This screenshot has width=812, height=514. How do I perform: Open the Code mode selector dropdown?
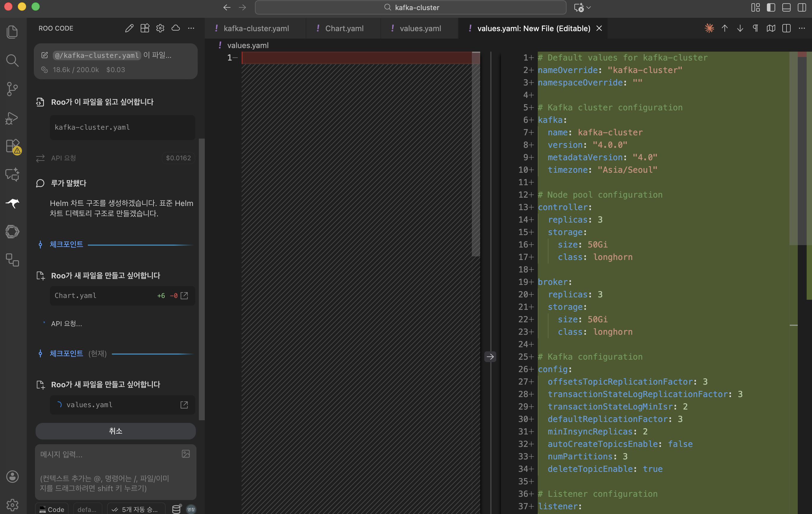point(52,509)
